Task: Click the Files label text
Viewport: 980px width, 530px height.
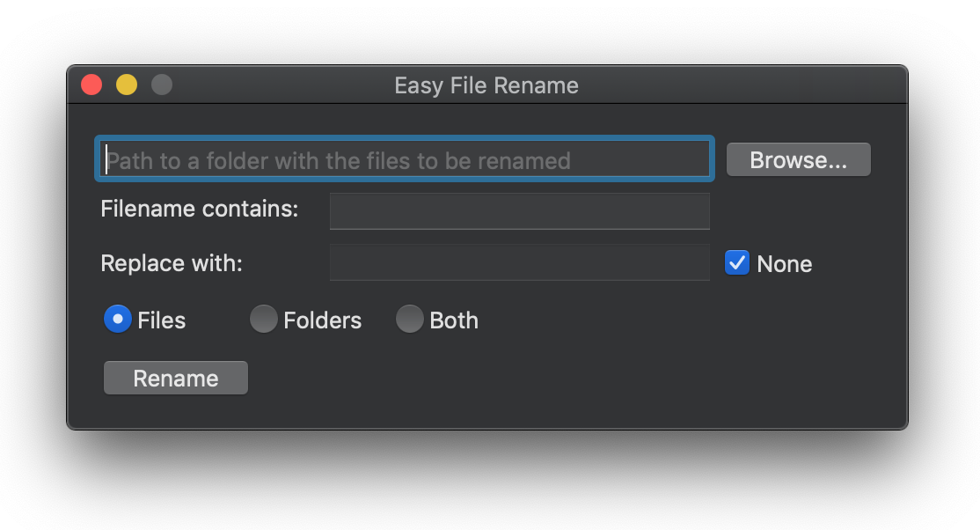Action: click(161, 320)
